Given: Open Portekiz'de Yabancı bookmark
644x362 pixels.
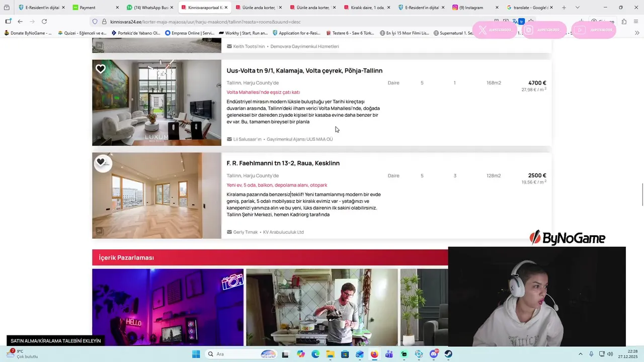Looking at the screenshot, I should [136, 33].
